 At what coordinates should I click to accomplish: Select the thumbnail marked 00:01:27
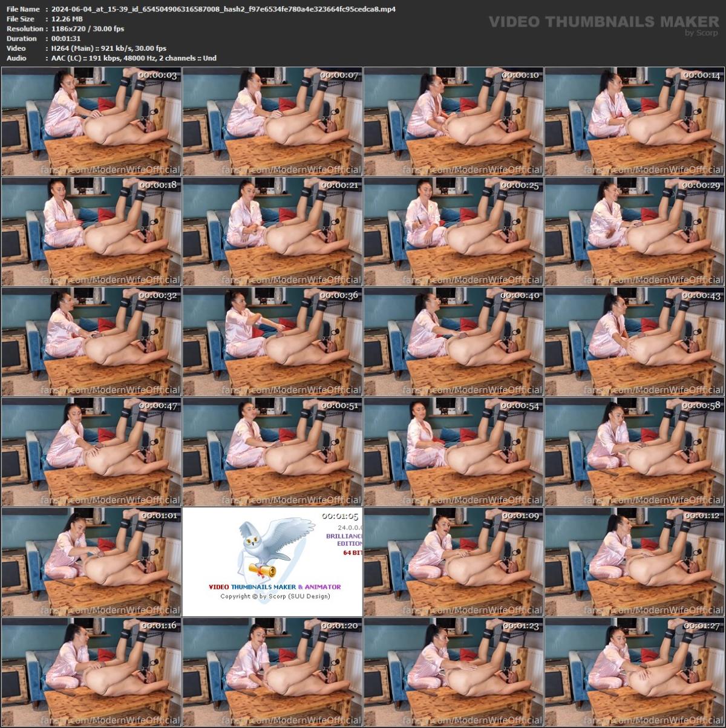click(635, 672)
